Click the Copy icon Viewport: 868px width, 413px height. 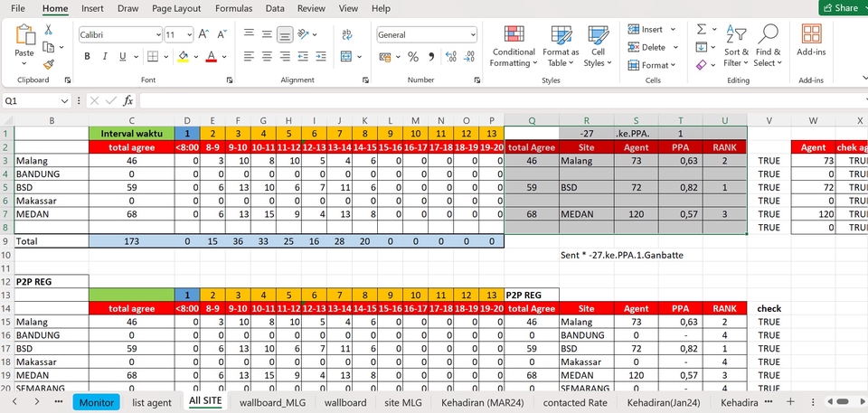48,47
